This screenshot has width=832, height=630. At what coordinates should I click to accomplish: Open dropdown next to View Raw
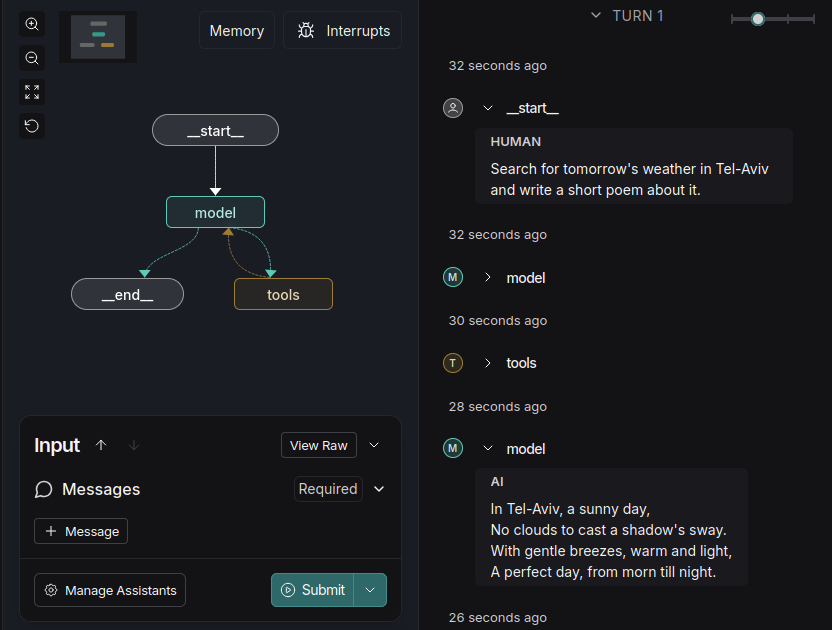pos(375,445)
